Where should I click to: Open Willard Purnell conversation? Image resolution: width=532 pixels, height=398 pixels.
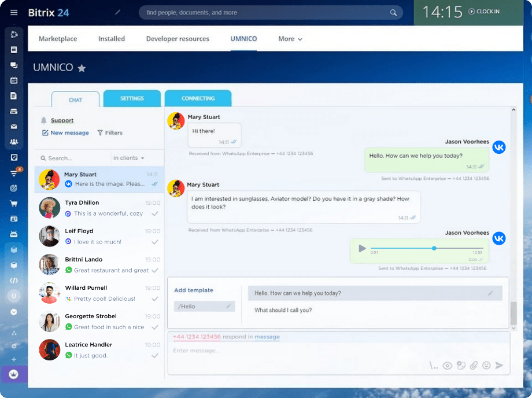tap(99, 293)
